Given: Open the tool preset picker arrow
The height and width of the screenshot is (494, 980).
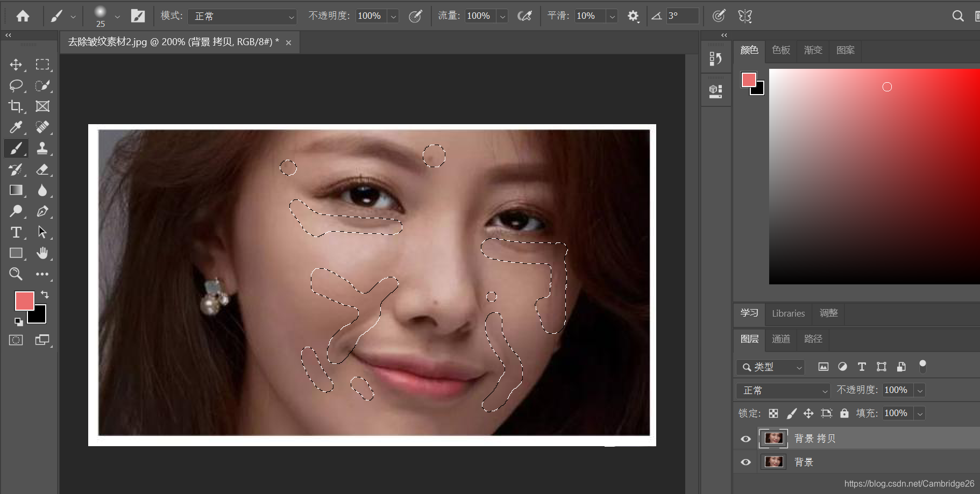Looking at the screenshot, I should pos(73,17).
